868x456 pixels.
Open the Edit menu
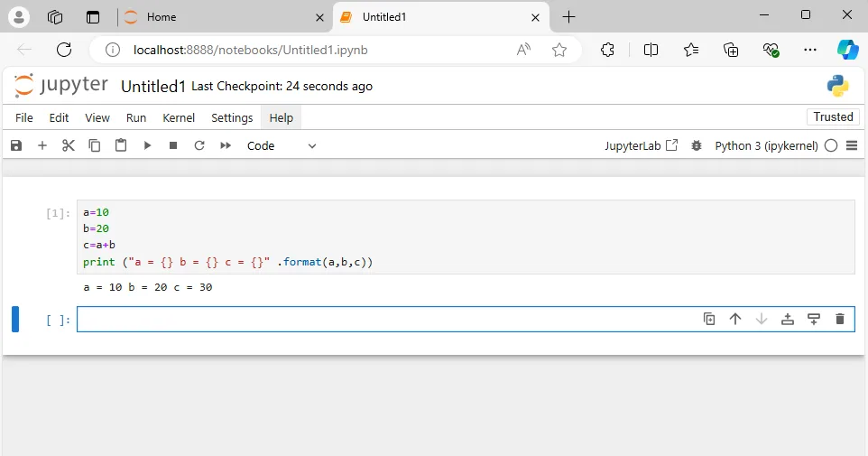(x=59, y=118)
